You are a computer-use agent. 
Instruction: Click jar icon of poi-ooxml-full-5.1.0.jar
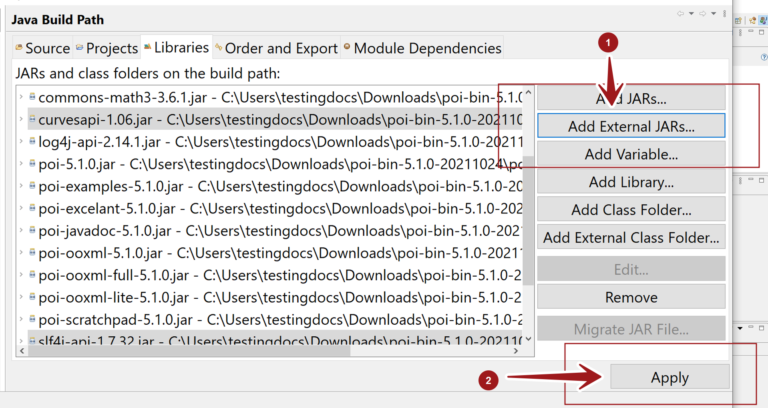(32, 275)
